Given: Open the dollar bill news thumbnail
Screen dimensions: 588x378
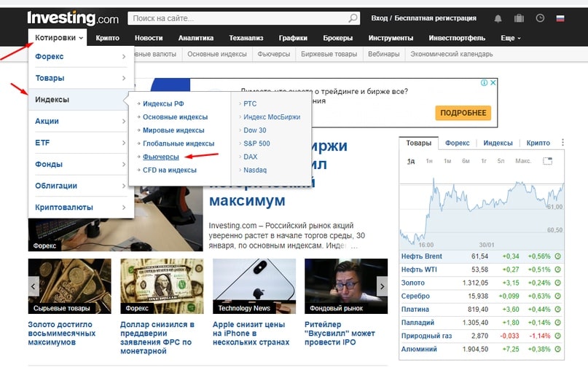Looking at the screenshot, I should (x=162, y=286).
